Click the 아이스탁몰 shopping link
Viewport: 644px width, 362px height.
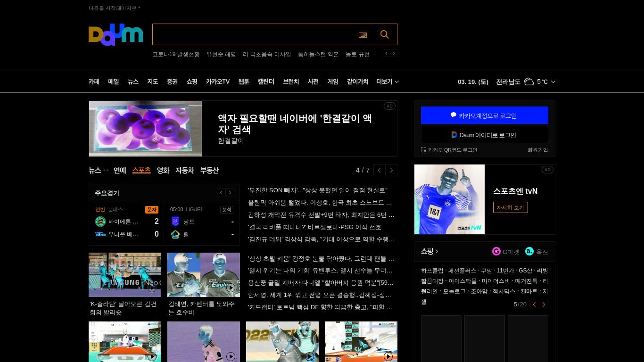tap(462, 281)
